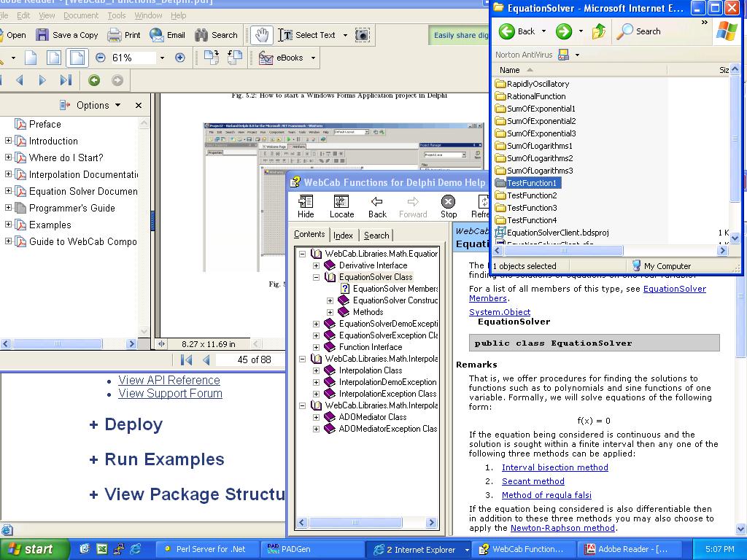Open the Norton AntiVirus dropdown arrow
The width and height of the screenshot is (747, 560).
coord(577,55)
